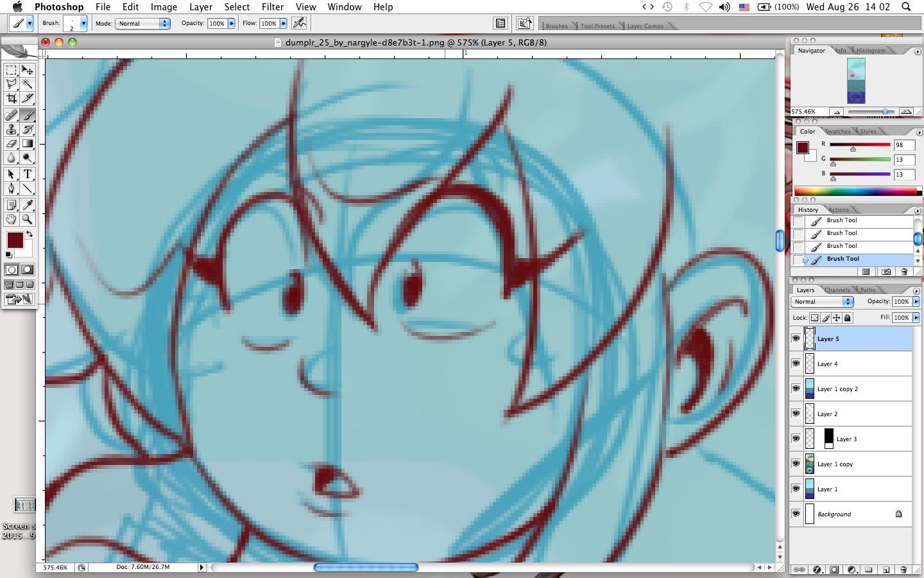924x578 pixels.
Task: Select the Magic Wand tool
Action: [27, 84]
